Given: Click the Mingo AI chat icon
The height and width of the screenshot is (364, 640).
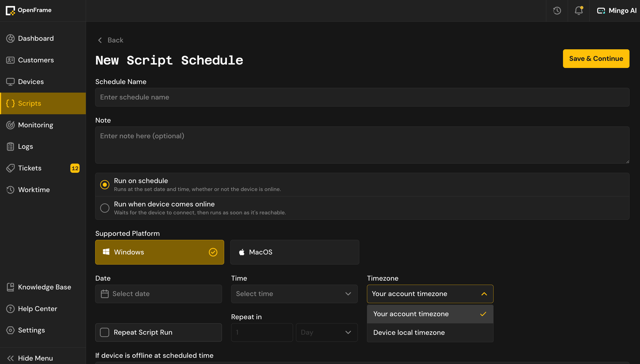Looking at the screenshot, I should 601,11.
